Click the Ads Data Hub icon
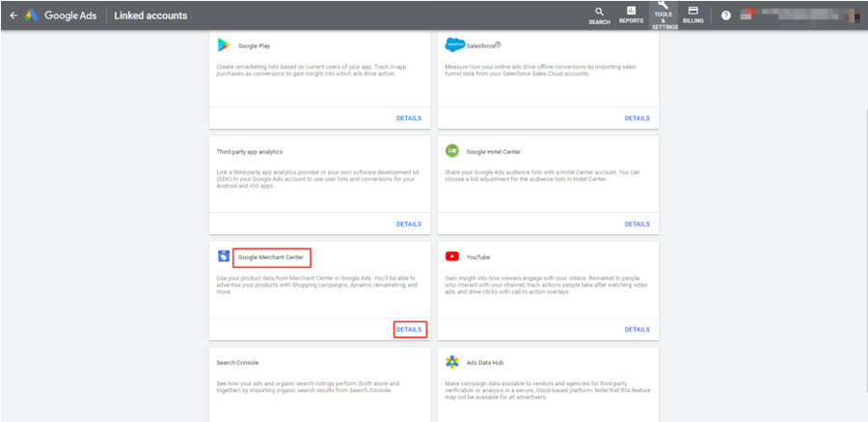The image size is (868, 422). (452, 362)
